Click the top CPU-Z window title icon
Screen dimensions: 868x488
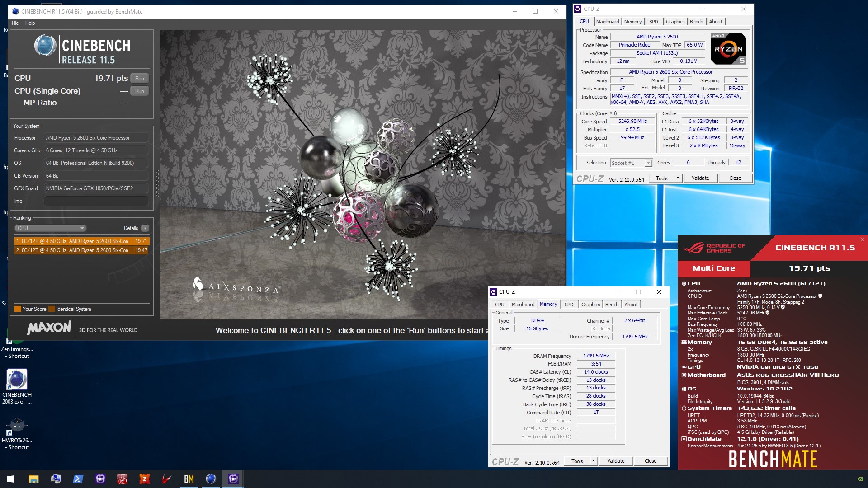(x=578, y=9)
